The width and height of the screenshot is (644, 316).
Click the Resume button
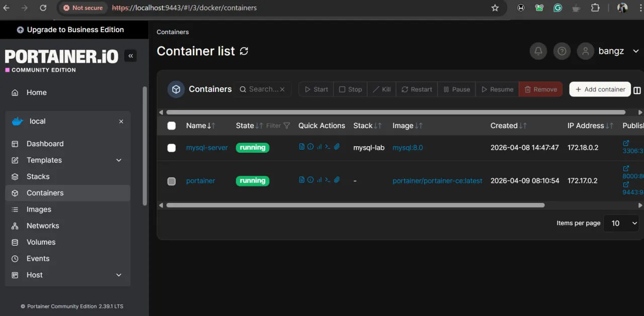pyautogui.click(x=497, y=89)
